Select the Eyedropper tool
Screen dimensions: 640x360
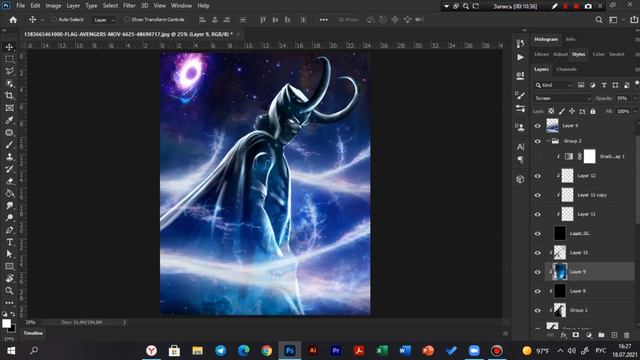point(9,120)
